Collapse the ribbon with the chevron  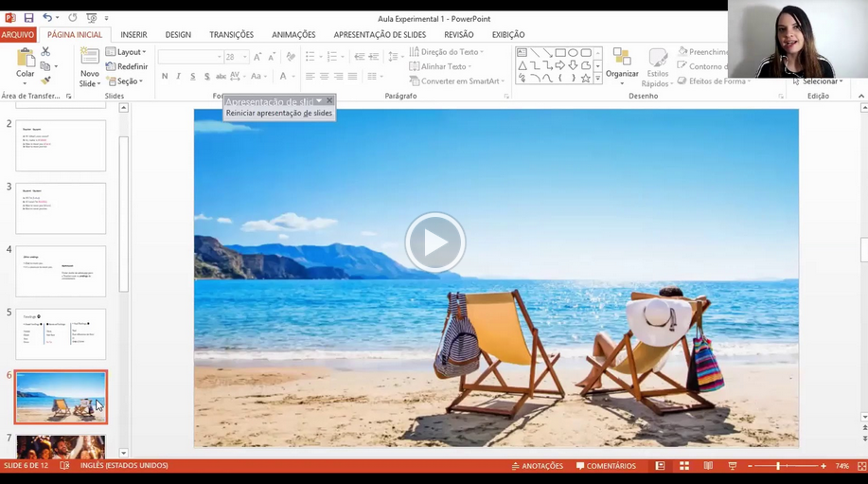[x=861, y=96]
